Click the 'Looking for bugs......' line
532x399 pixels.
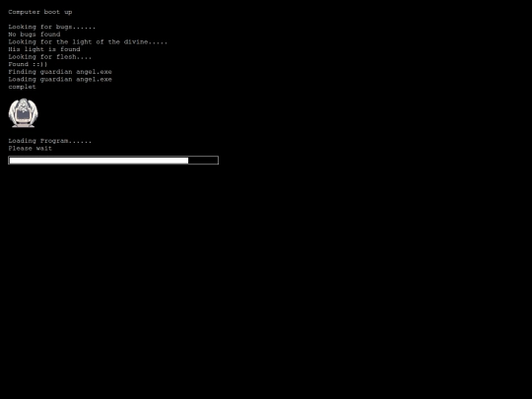(x=52, y=27)
